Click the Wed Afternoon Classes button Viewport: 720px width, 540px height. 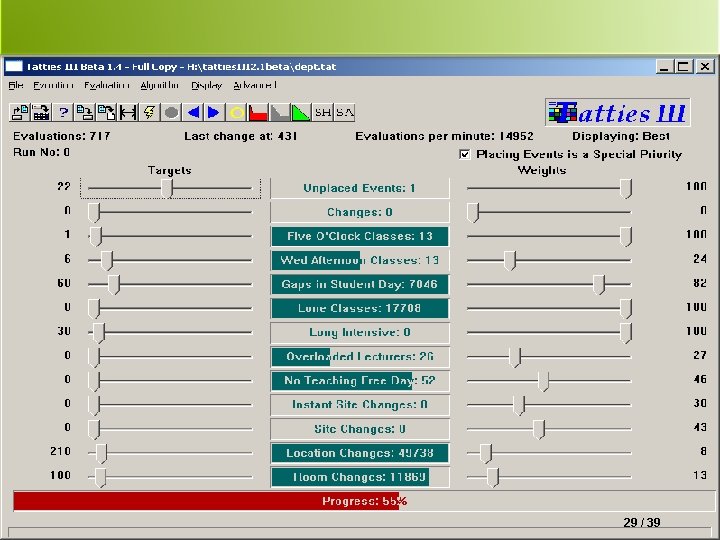click(360, 260)
